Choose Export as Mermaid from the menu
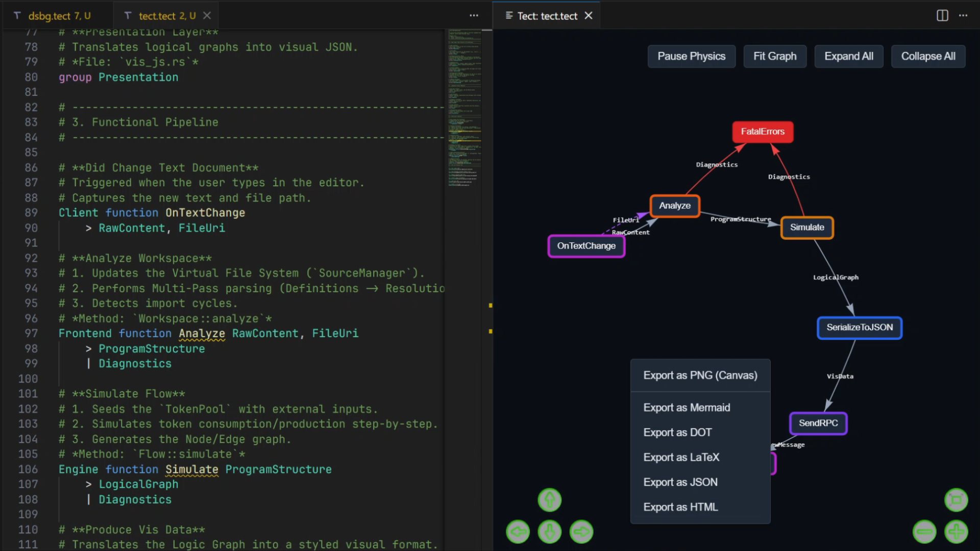This screenshot has height=551, width=980. pyautogui.click(x=687, y=407)
